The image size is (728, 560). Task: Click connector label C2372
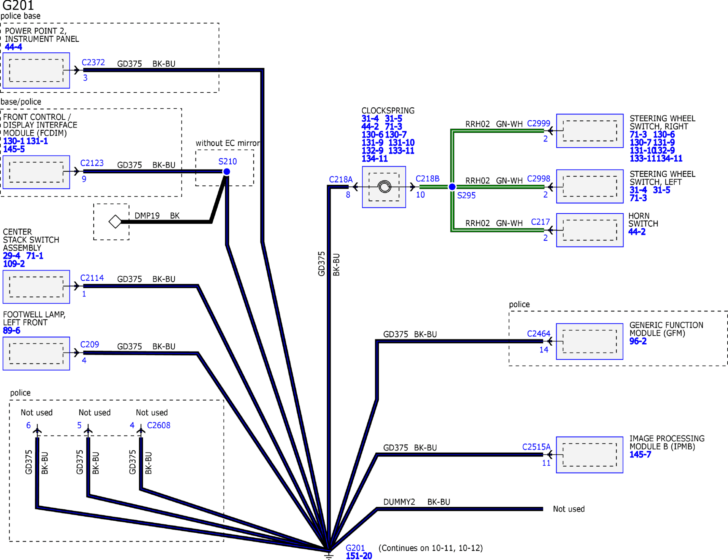click(93, 63)
